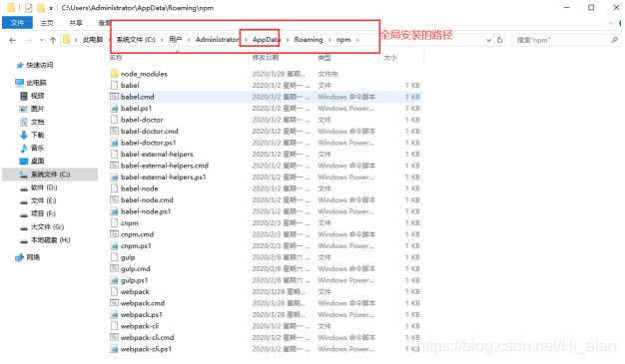This screenshot has width=625, height=364.
Task: Click the Forward navigation arrow
Action: (29, 40)
